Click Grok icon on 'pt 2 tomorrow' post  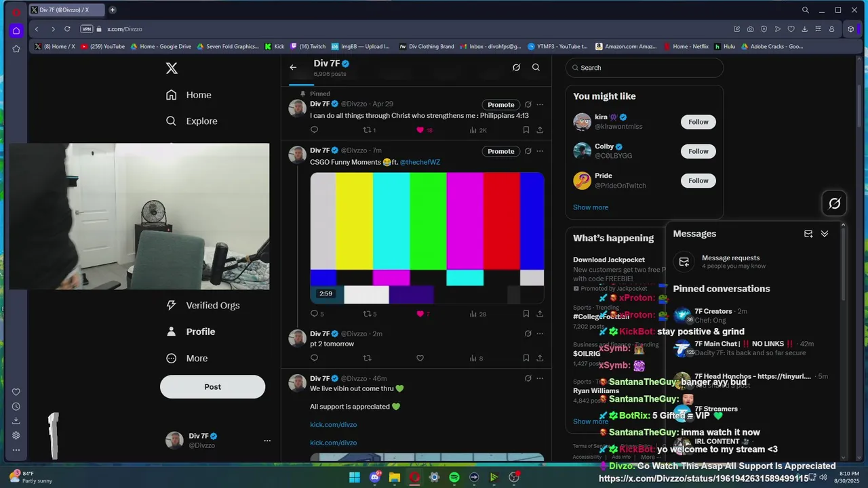pyautogui.click(x=528, y=333)
